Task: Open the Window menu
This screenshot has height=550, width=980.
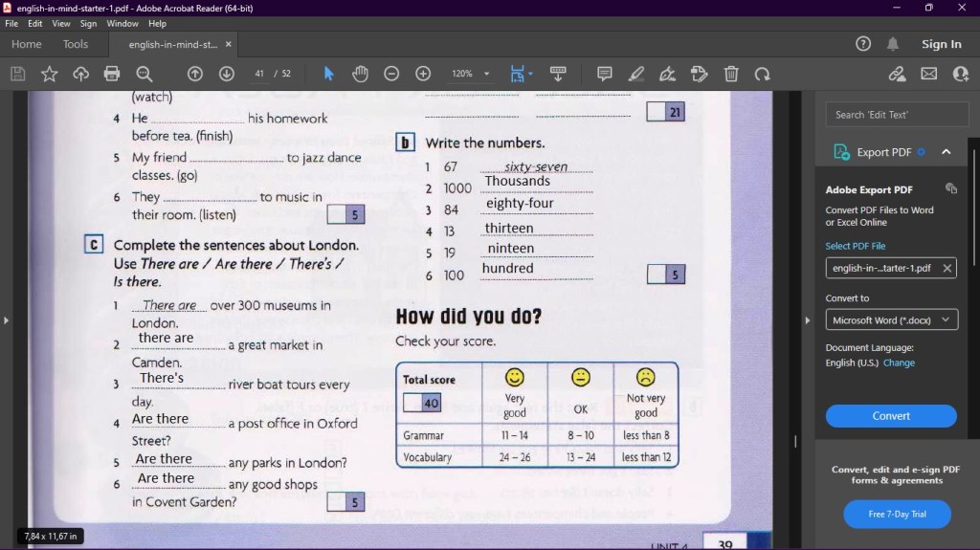Action: (122, 24)
